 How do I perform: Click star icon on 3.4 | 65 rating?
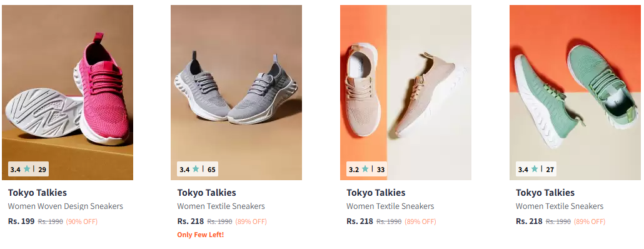196,169
